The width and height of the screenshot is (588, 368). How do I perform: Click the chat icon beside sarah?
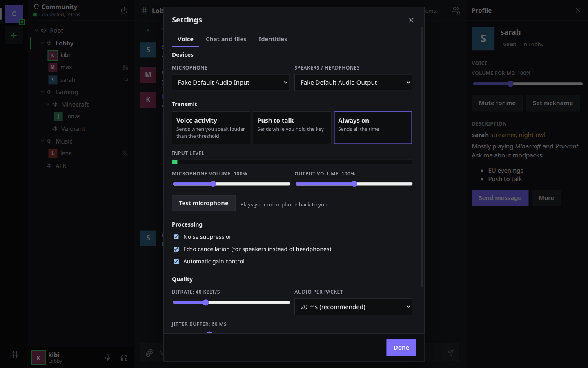point(125,80)
